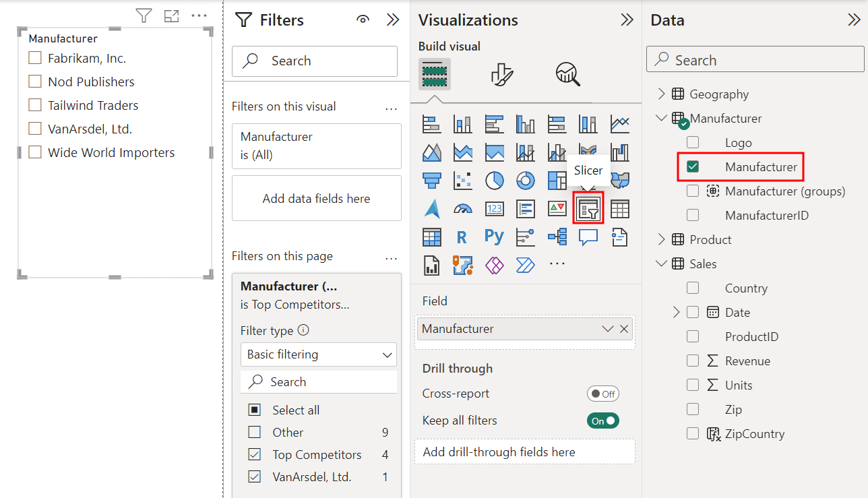The height and width of the screenshot is (498, 868).
Task: Select the R script visual
Action: click(x=462, y=237)
